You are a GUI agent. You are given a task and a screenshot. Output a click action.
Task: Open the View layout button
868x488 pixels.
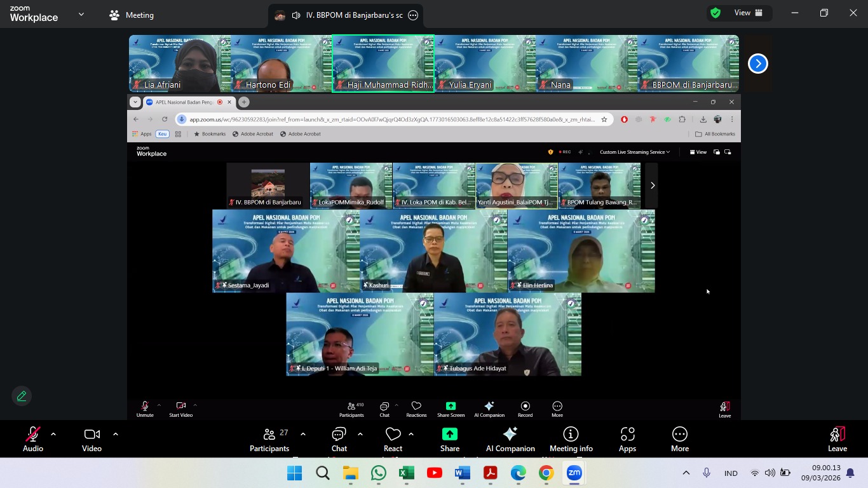(748, 13)
